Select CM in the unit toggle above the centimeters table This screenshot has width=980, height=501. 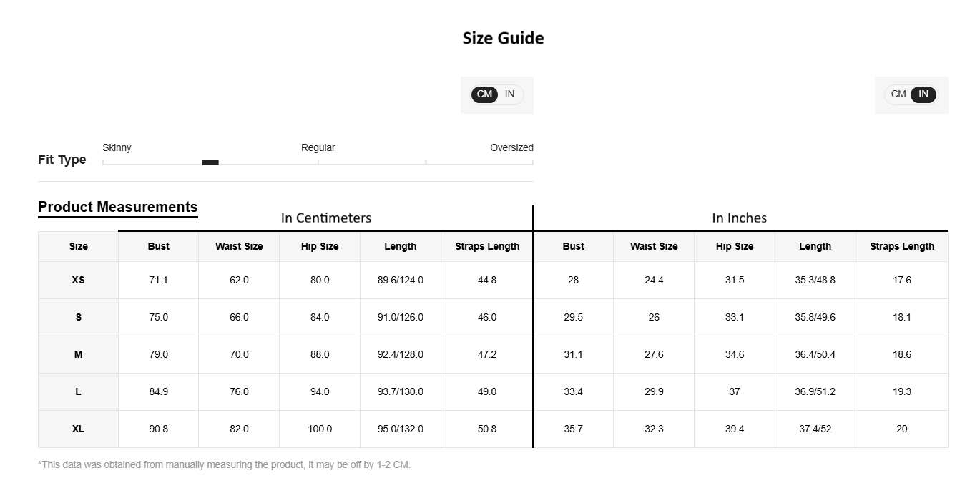pyautogui.click(x=484, y=94)
